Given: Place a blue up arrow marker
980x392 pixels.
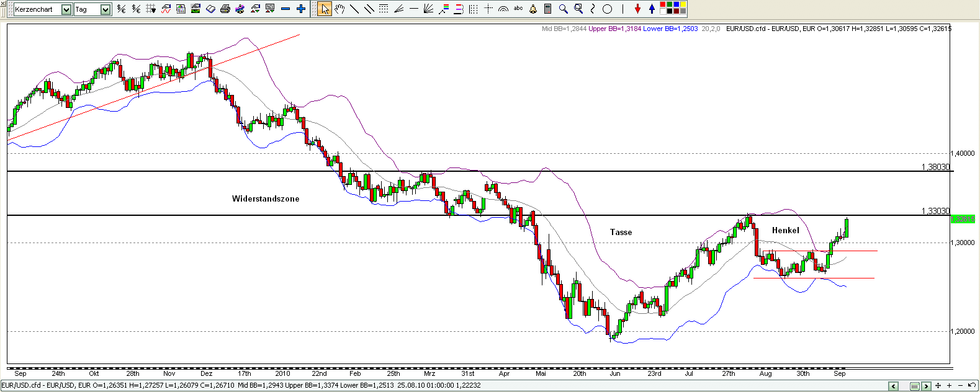Looking at the screenshot, I should tap(652, 9).
